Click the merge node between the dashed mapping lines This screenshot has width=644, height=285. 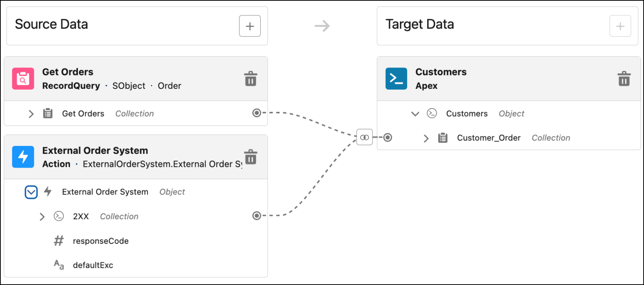[364, 137]
